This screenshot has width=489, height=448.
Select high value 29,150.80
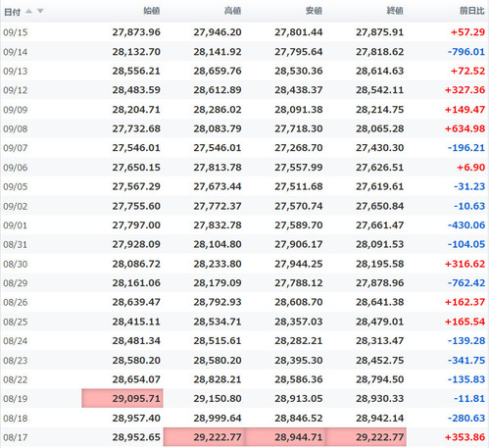pyautogui.click(x=218, y=399)
